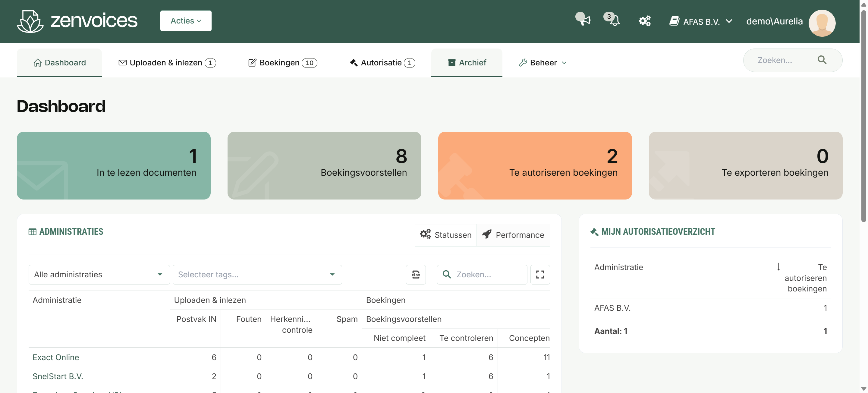Image resolution: width=868 pixels, height=393 pixels.
Task: Toggle the Performance view button
Action: 513,235
